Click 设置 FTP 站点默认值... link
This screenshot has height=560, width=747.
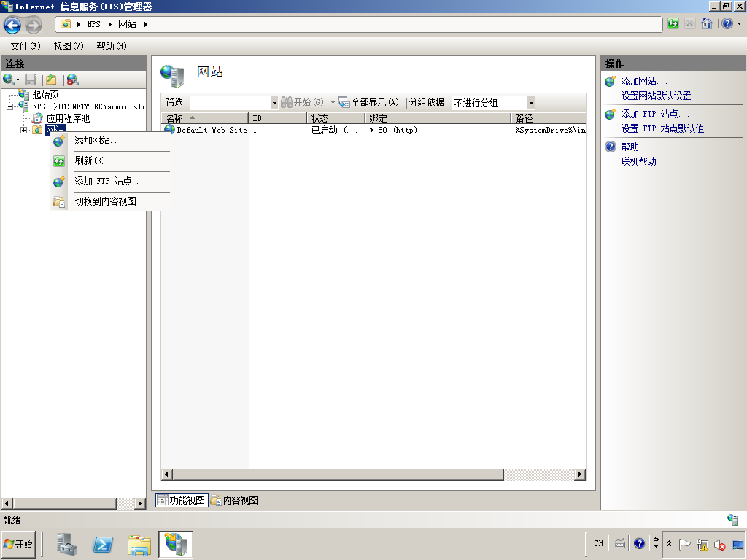[668, 128]
